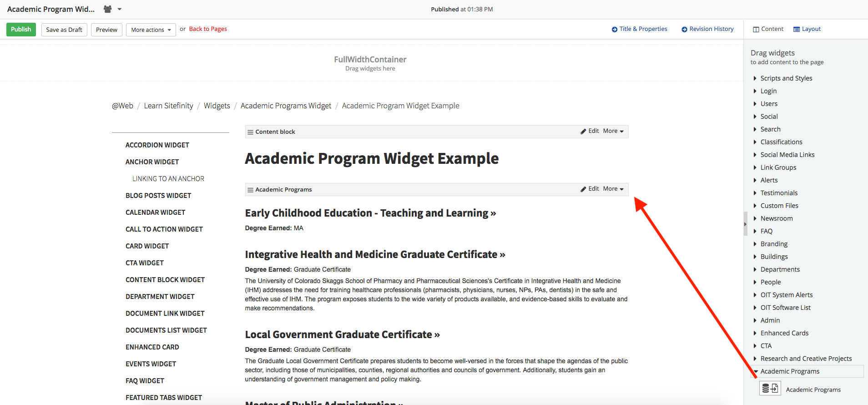Open LINKING TO AN ANCHOR submenu item
868x405 pixels.
click(x=168, y=179)
